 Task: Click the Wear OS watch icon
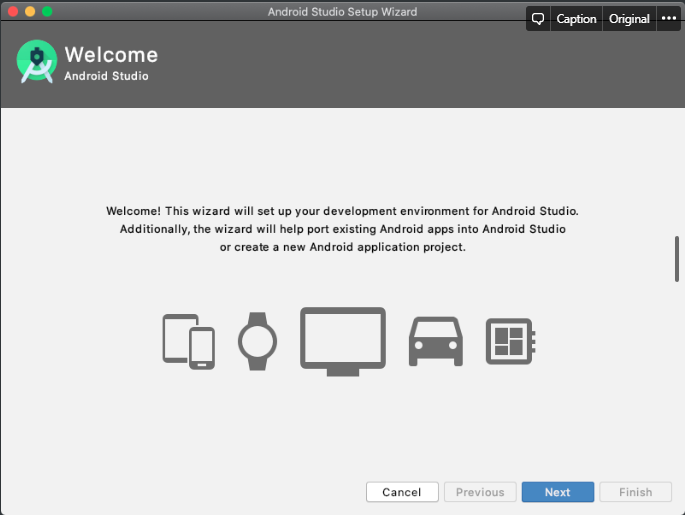257,341
